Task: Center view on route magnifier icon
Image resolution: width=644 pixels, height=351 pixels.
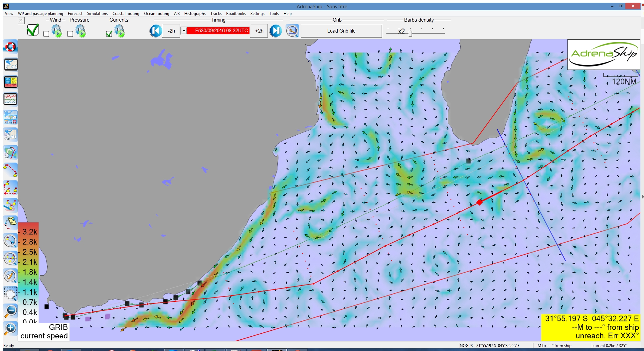Action: [10, 258]
